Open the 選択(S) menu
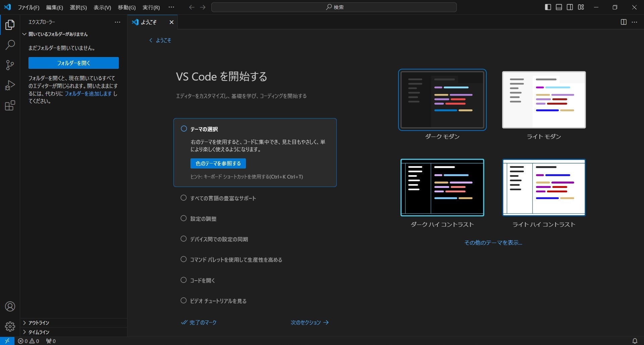 [x=78, y=7]
